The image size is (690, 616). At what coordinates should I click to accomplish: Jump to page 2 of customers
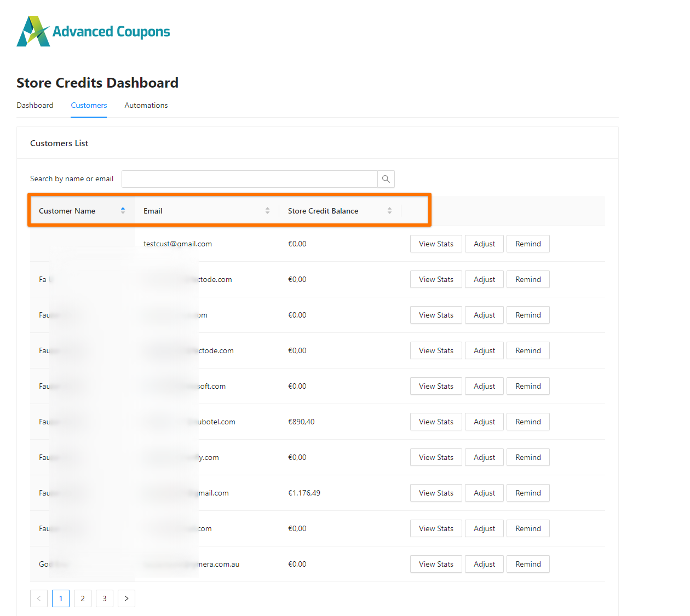(82, 598)
